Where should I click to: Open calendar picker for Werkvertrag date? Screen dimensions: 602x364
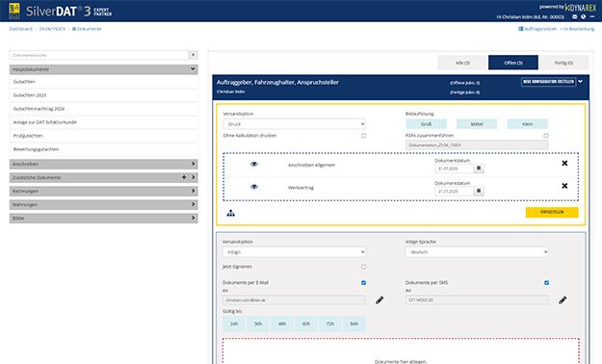click(x=479, y=191)
